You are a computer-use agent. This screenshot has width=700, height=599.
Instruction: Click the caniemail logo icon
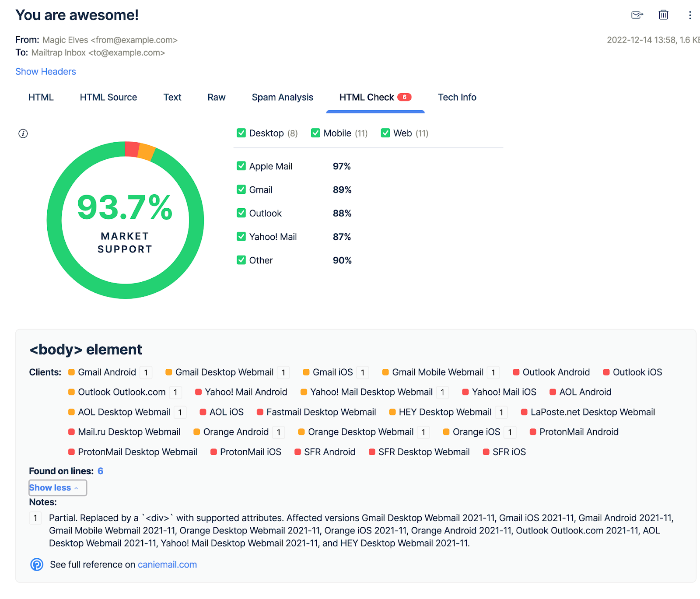click(x=37, y=565)
